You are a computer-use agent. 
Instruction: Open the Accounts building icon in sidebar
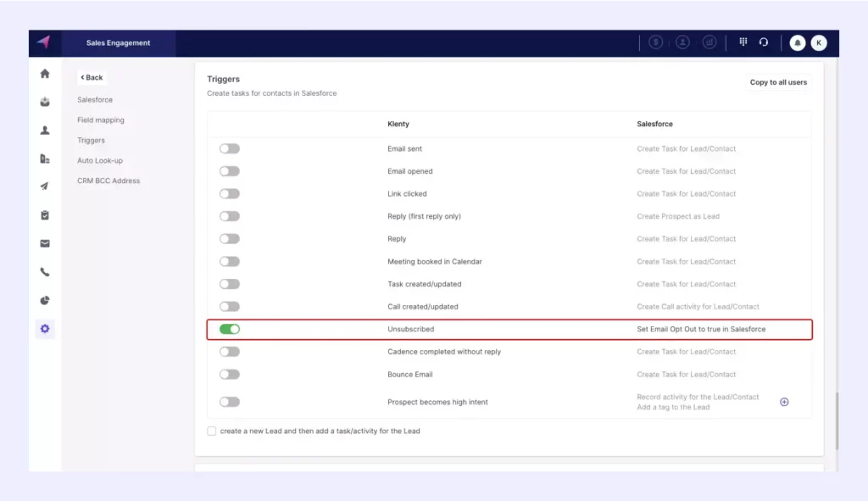[x=45, y=159]
